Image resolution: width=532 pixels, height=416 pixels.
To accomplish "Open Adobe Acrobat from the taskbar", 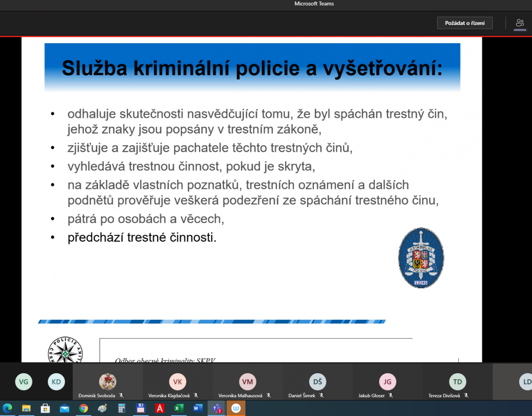I will pos(160,409).
